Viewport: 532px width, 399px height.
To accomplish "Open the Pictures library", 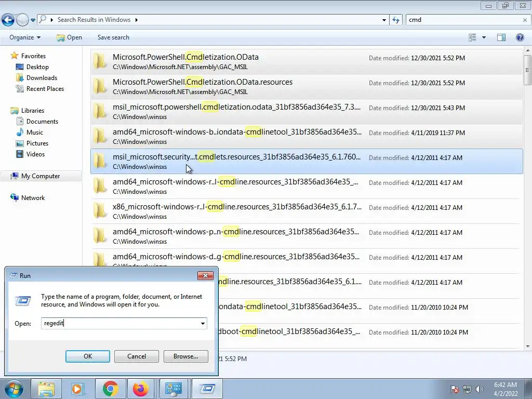I will point(37,143).
